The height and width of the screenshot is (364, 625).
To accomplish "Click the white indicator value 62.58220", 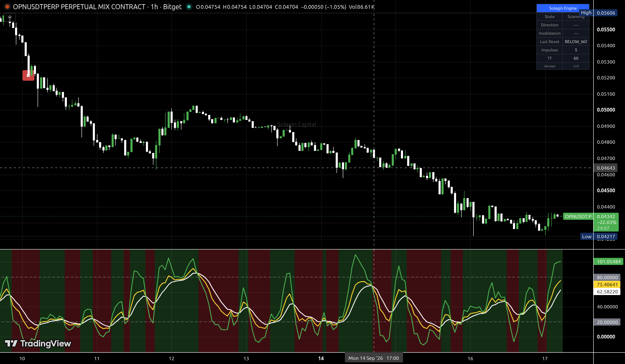I will click(x=607, y=292).
